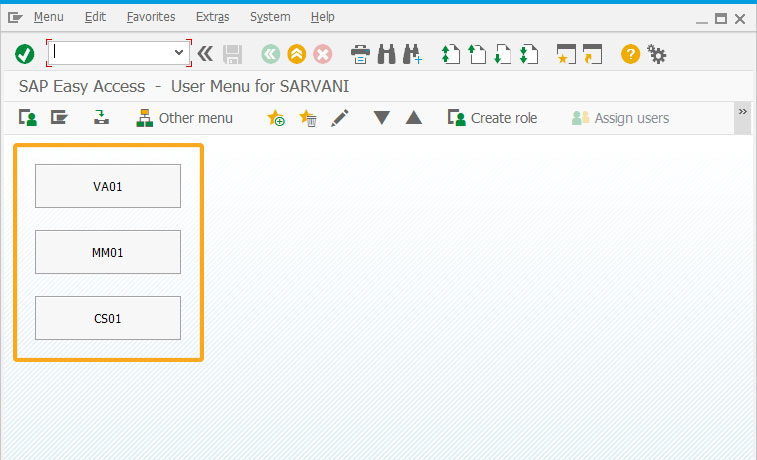Click the green Back button
Viewport: 757px width, 460px height.
point(271,54)
